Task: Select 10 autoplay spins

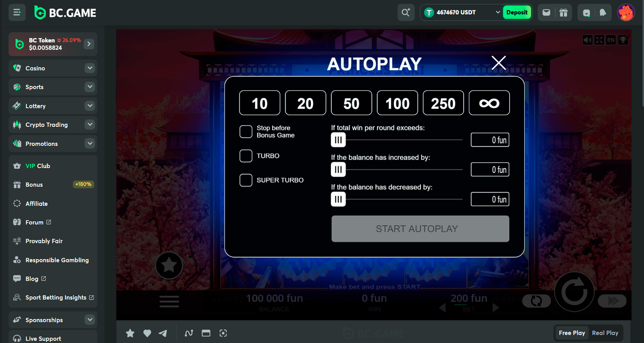Action: point(260,103)
